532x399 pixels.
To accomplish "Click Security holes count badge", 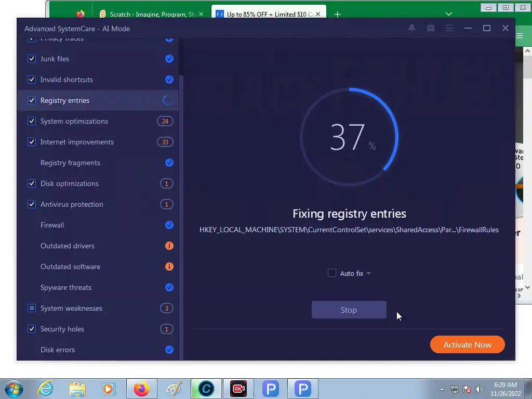I will (166, 329).
